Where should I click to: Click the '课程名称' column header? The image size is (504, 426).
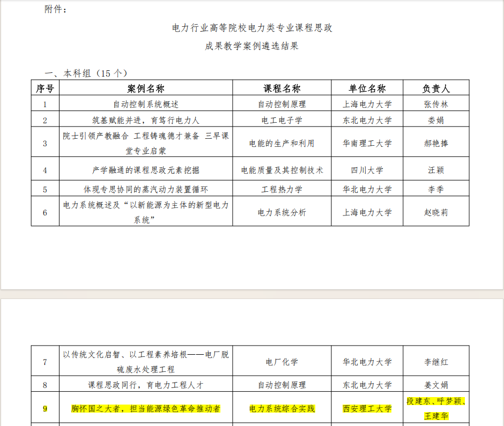(x=282, y=88)
